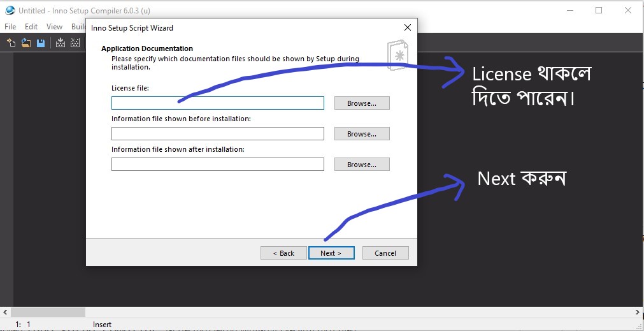Click the Open Script folder icon
644x331 pixels.
[x=26, y=43]
